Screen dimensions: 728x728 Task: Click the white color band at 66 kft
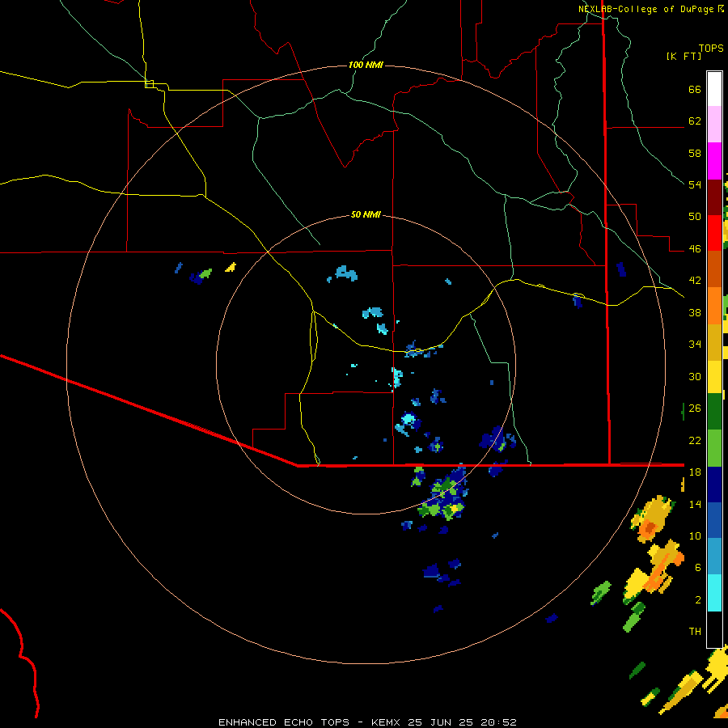pos(714,89)
